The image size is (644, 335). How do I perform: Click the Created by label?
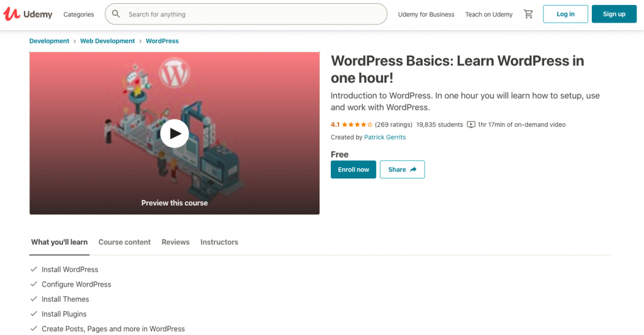347,137
